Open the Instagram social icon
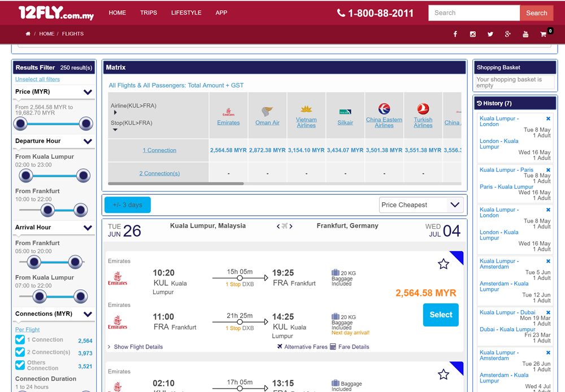565x392 pixels. pyautogui.click(x=473, y=34)
